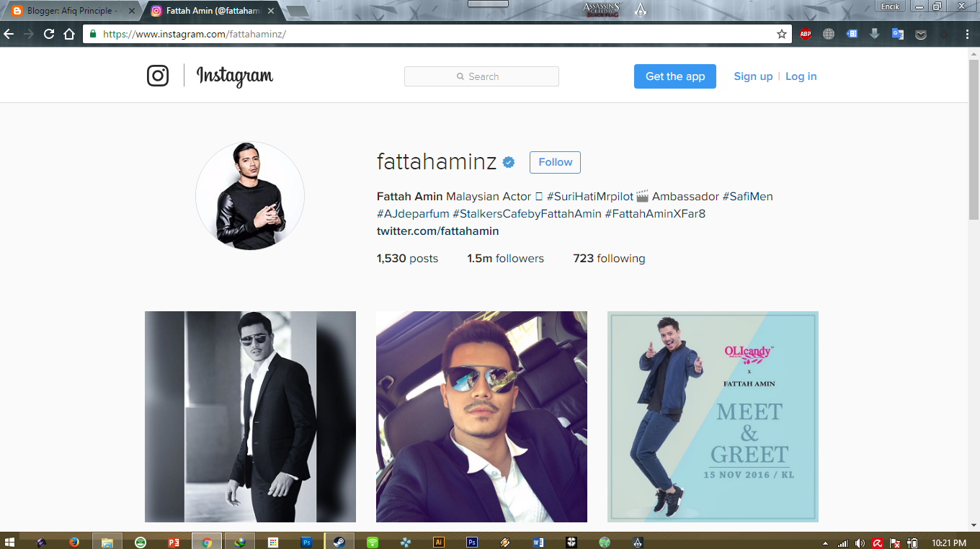Close the Blogger: Afiq Principle tab
The image size is (980, 549).
point(131,11)
